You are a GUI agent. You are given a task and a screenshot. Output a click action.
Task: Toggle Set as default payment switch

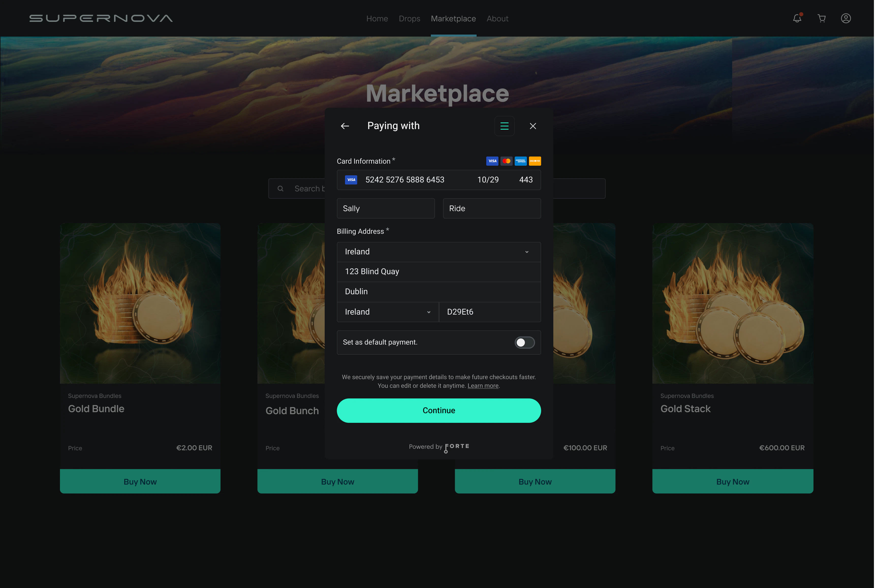524,342
